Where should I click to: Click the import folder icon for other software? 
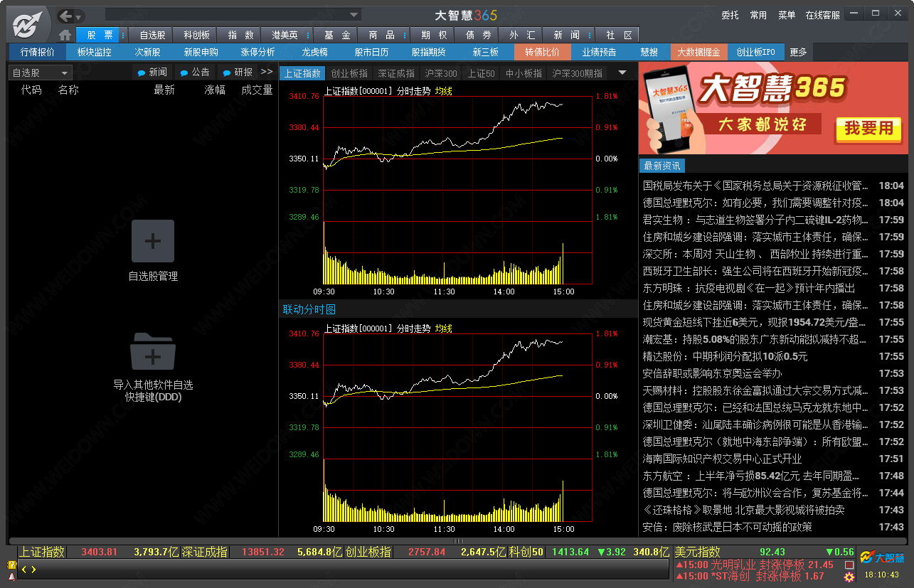point(153,351)
